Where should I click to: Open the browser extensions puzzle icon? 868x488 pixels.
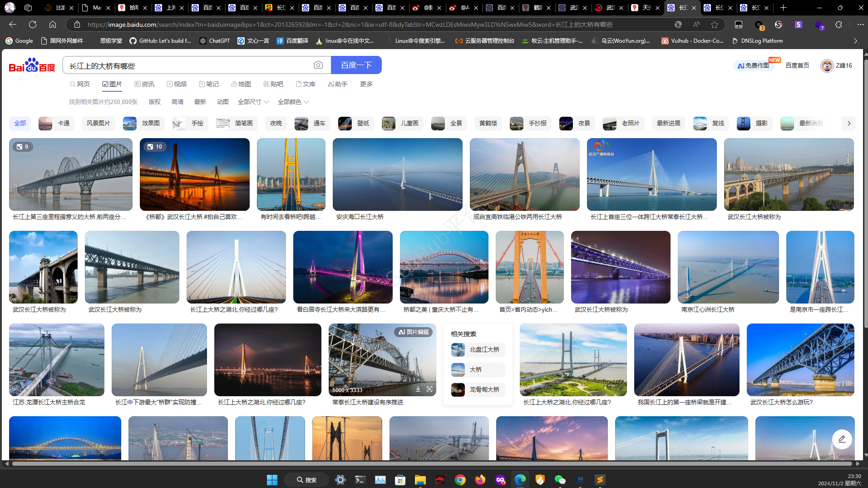point(838,25)
